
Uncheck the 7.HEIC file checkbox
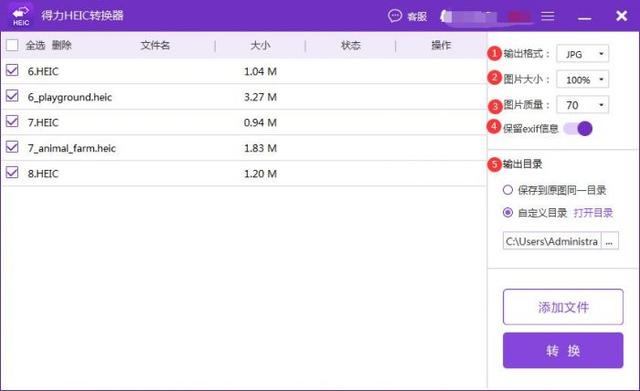tap(12, 122)
